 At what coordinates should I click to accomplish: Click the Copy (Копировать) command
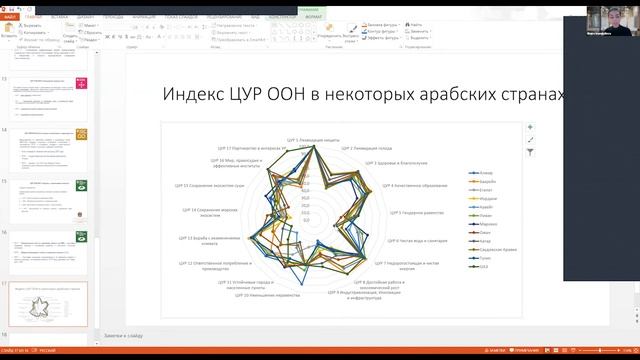tap(33, 32)
